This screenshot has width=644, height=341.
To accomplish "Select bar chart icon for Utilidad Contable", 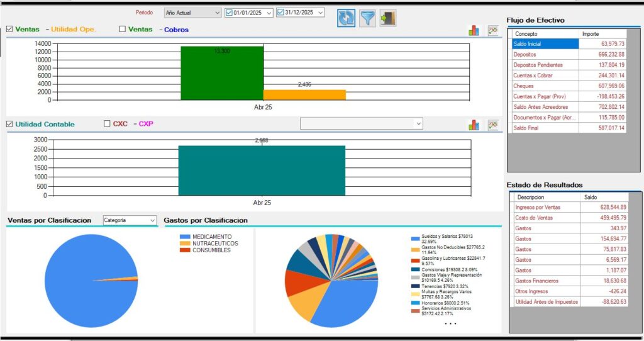I will click(x=474, y=125).
